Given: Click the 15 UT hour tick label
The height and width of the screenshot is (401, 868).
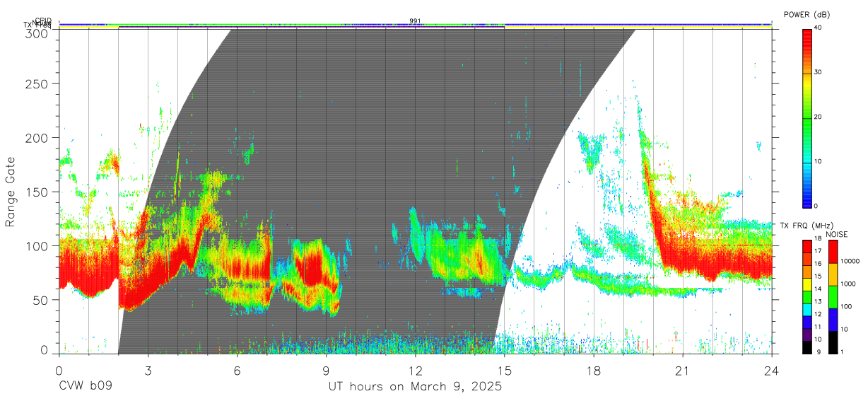Looking at the screenshot, I should (x=504, y=371).
